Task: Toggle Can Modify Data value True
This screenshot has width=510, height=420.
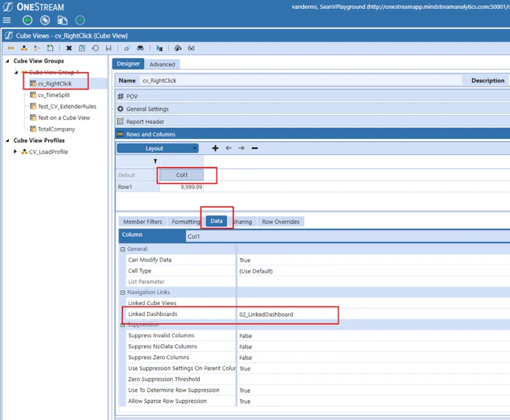Action: point(245,260)
